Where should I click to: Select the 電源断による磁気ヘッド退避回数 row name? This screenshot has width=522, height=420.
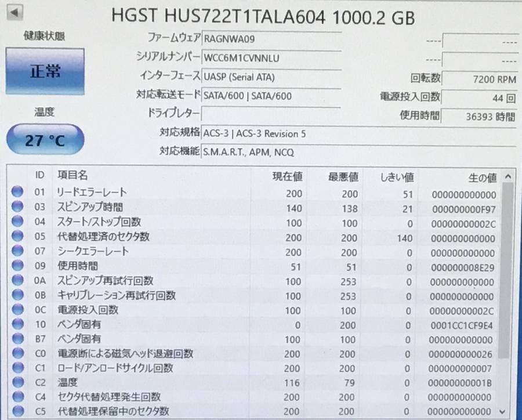coord(125,353)
